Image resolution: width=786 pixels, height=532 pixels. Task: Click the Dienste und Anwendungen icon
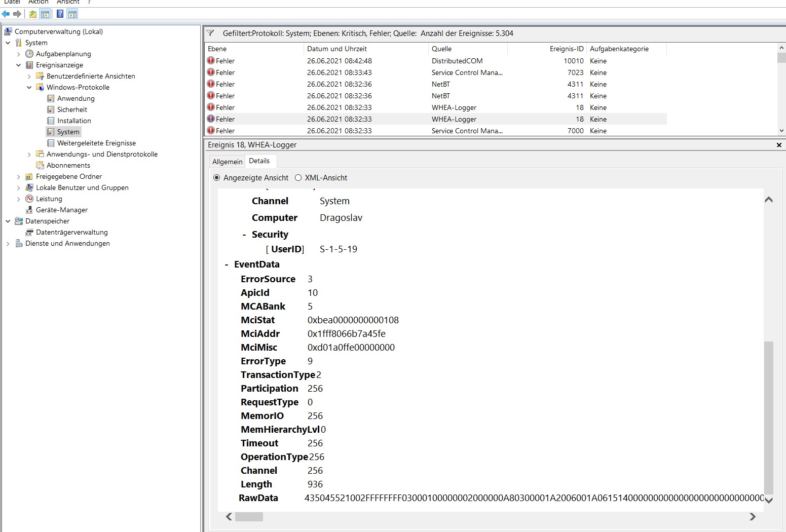pos(19,243)
